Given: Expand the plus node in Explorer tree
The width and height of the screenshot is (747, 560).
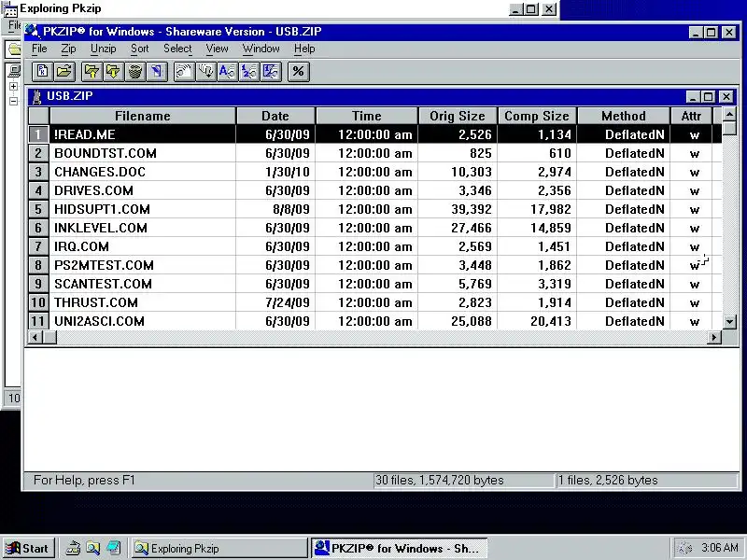Looking at the screenshot, I should tap(13, 86).
